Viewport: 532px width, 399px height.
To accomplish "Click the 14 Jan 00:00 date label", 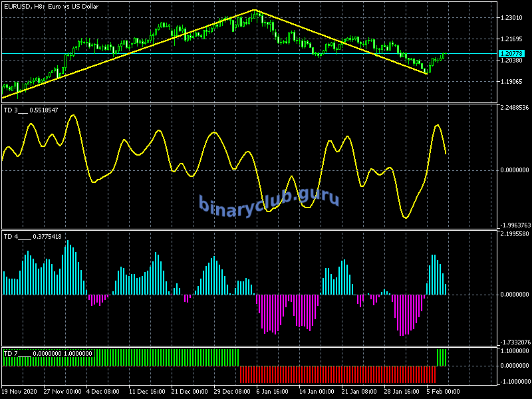I will [317, 392].
